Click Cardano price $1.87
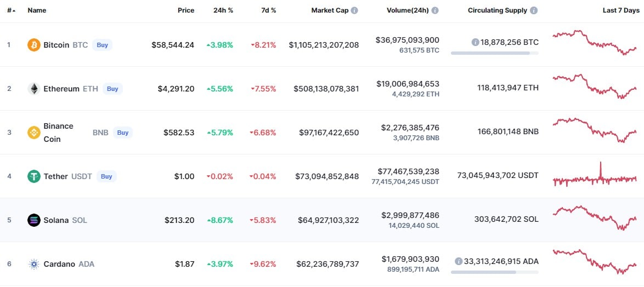The image size is (644, 287). point(185,265)
